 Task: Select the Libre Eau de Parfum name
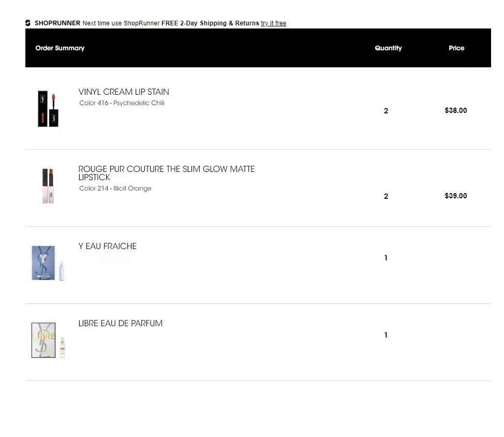click(x=121, y=323)
